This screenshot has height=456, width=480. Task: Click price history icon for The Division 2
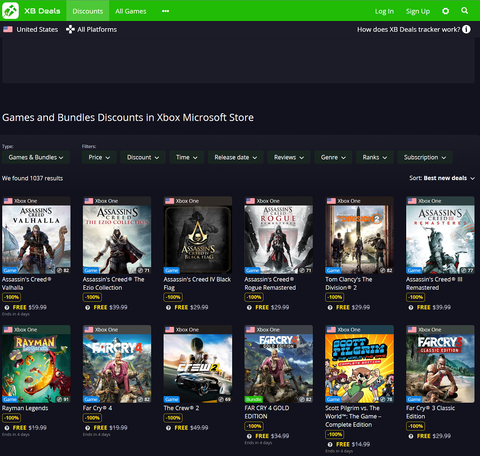(x=330, y=307)
